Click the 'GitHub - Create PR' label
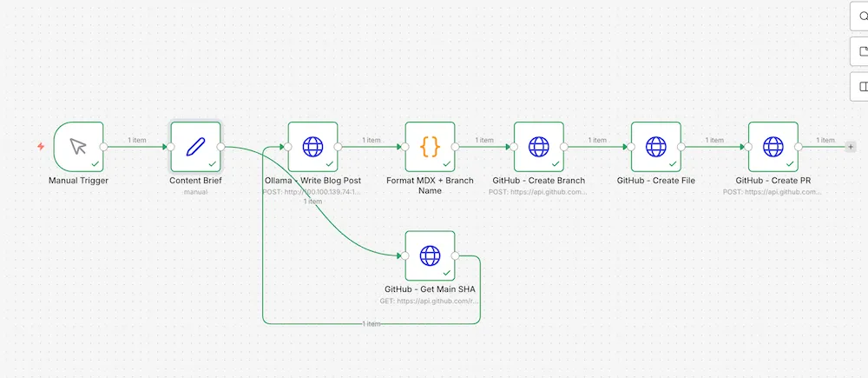Screen dimensions: 868x378 click(773, 180)
